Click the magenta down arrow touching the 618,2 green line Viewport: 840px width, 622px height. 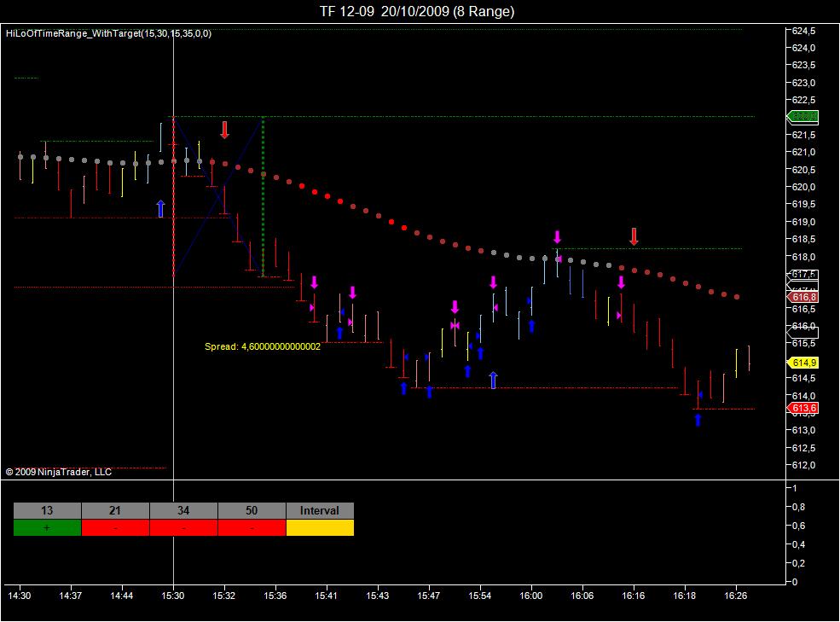[x=557, y=237]
